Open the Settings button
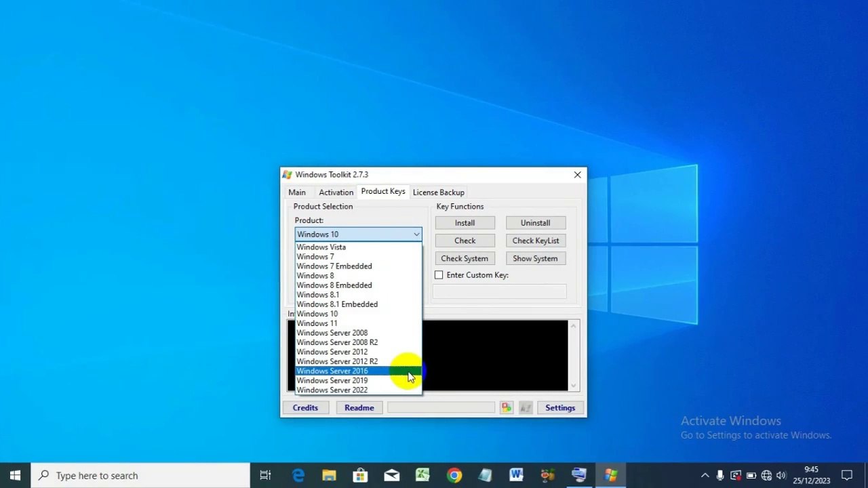This screenshot has width=868, height=488. coord(560,407)
